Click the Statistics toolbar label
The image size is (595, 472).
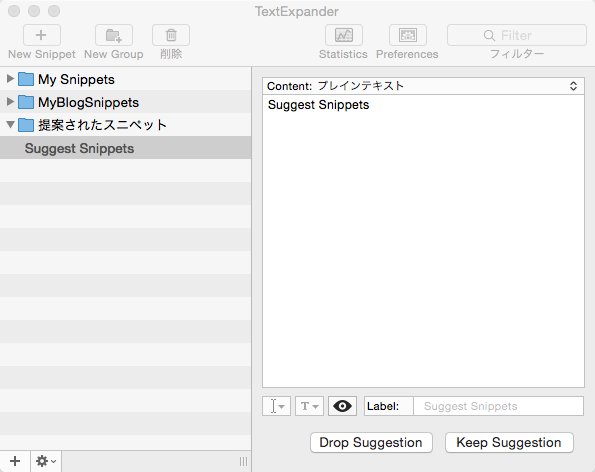[343, 54]
